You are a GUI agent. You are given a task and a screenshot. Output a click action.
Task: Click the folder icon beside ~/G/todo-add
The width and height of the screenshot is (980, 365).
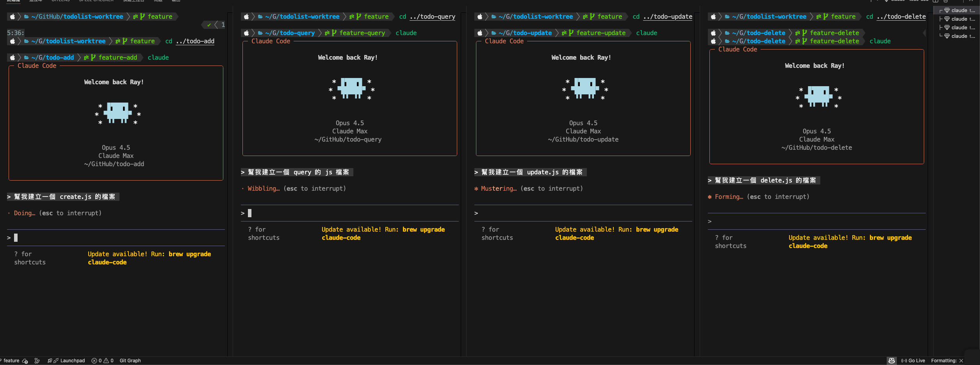[x=27, y=58]
